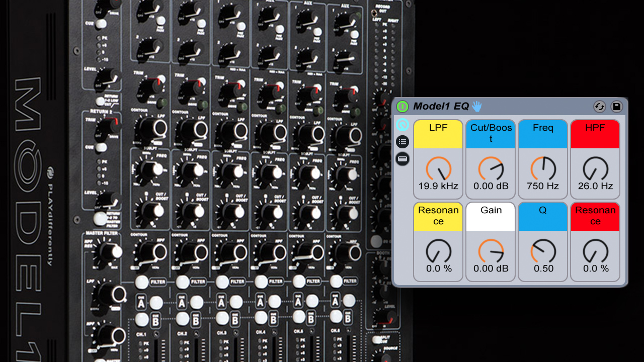Click the 750 Hz value field
This screenshot has width=644, height=362.
coord(543,186)
